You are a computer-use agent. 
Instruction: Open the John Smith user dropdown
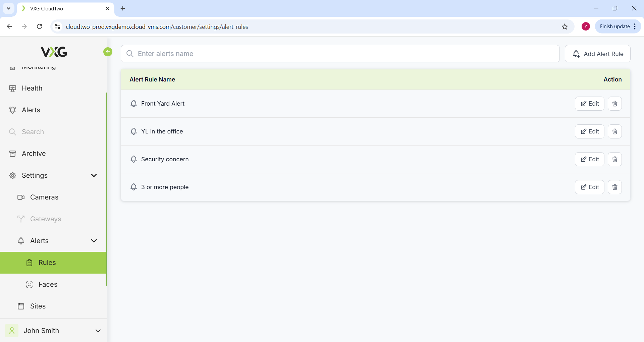coord(98,331)
